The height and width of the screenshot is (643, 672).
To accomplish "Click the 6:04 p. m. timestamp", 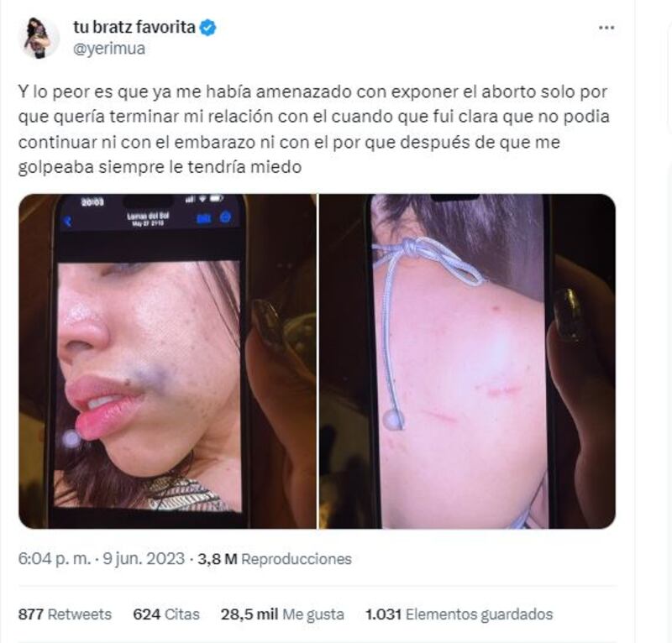I will coord(54,558).
